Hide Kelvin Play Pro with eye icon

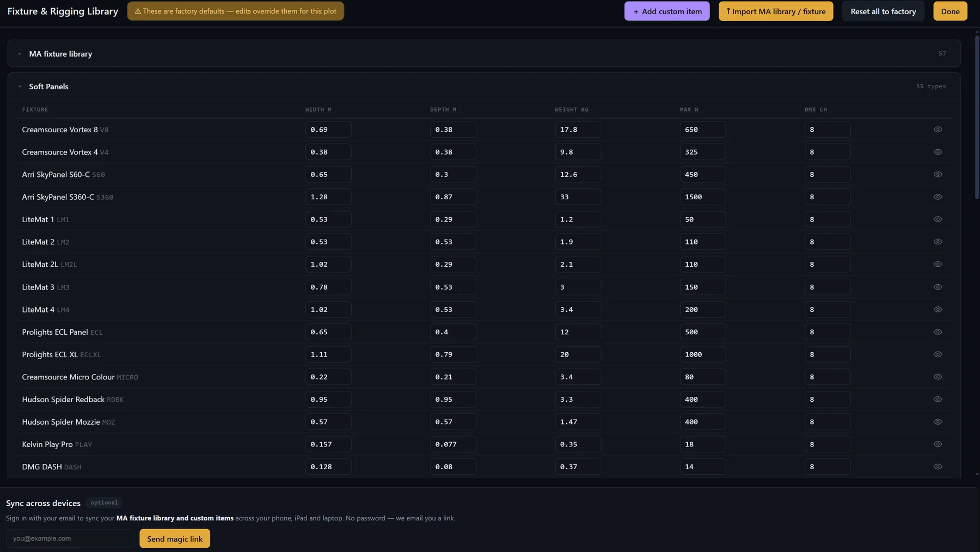[x=938, y=444]
